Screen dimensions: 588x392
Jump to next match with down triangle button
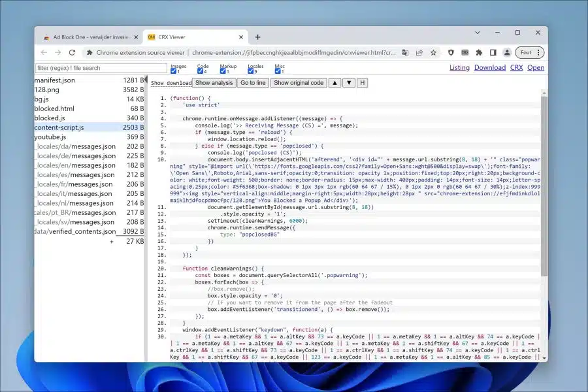[x=349, y=83]
